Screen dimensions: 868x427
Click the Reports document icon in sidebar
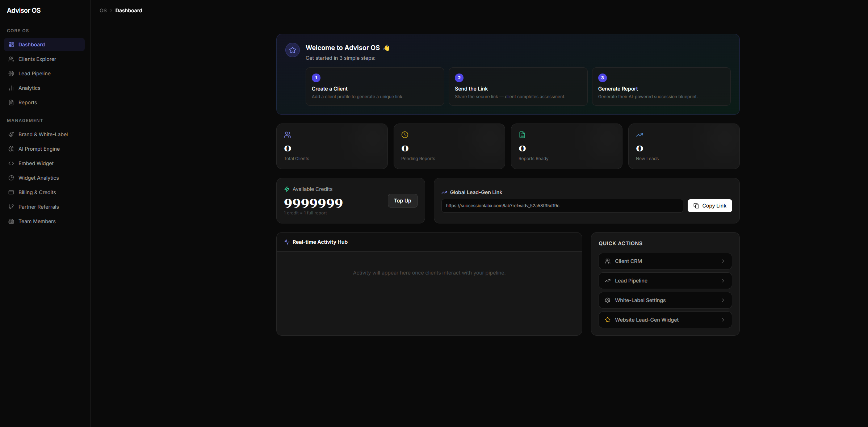coord(11,102)
